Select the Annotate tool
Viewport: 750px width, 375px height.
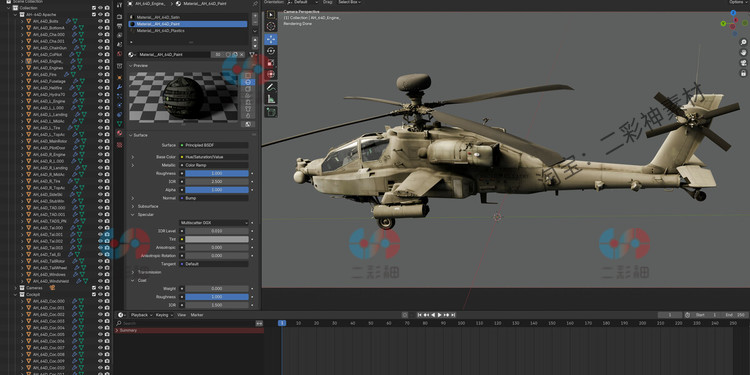pos(271,88)
